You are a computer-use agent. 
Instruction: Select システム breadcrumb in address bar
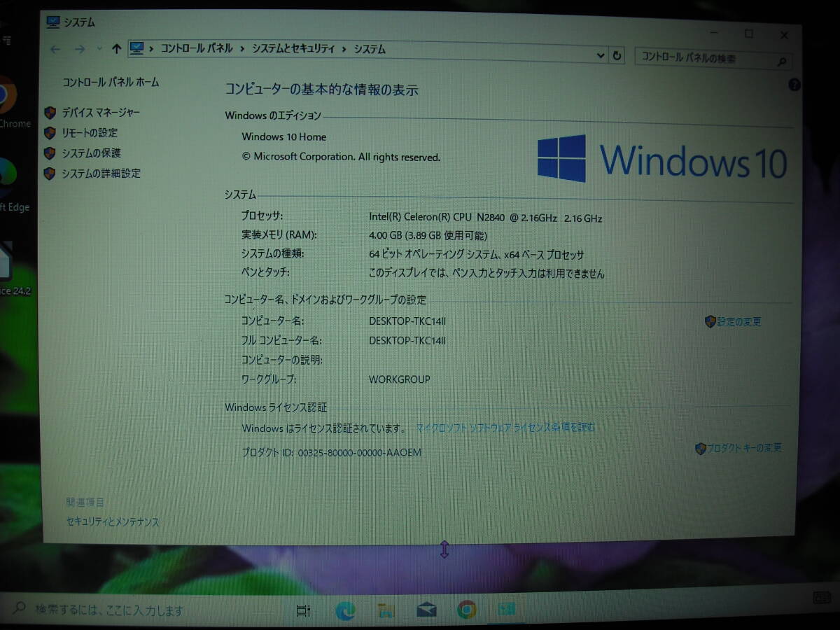(x=370, y=49)
